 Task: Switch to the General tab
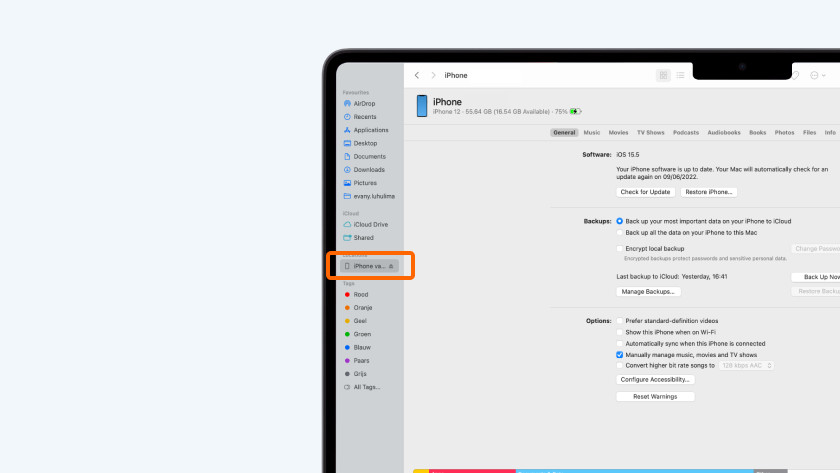click(564, 132)
